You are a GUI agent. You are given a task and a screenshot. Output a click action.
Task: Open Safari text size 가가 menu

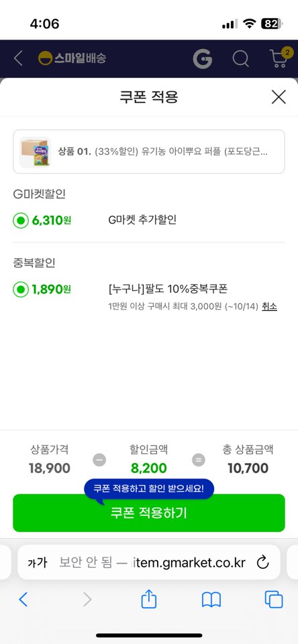[x=38, y=562]
